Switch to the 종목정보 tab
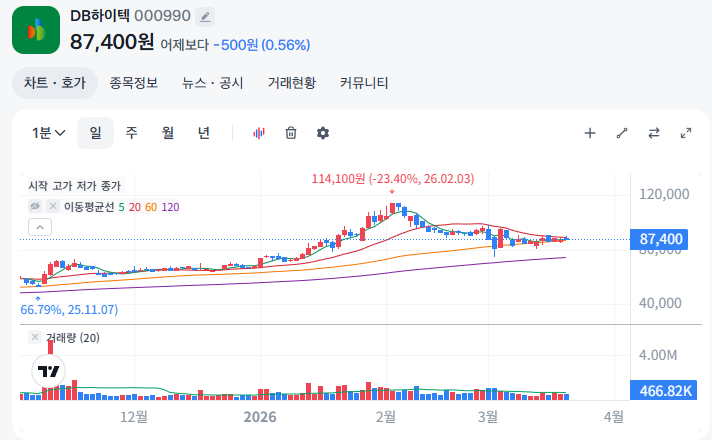This screenshot has height=440, width=712. tap(134, 83)
